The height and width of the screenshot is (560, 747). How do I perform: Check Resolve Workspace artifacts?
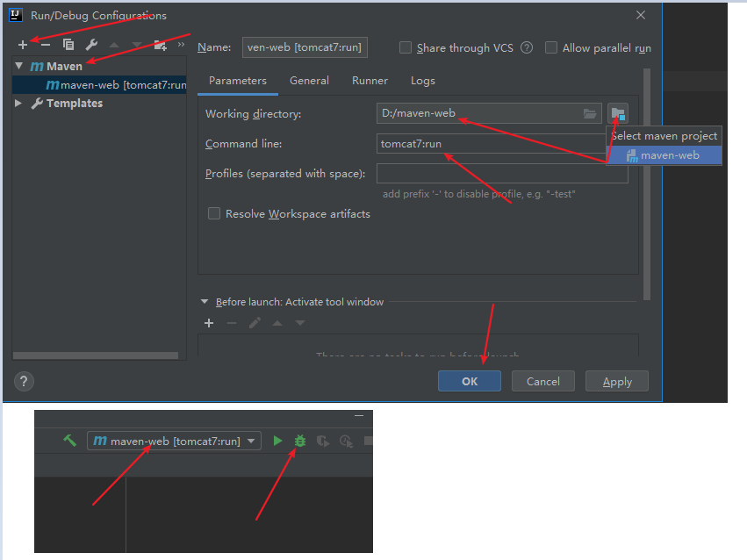[214, 213]
